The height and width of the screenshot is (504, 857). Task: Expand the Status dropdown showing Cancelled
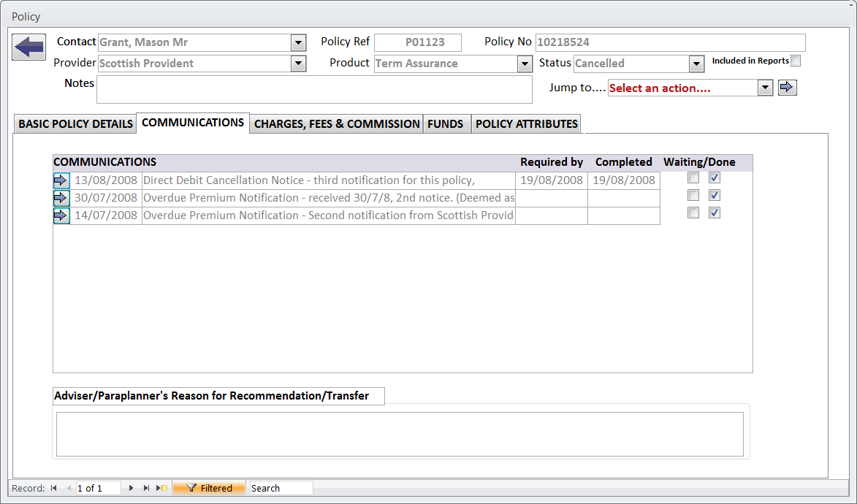[696, 64]
